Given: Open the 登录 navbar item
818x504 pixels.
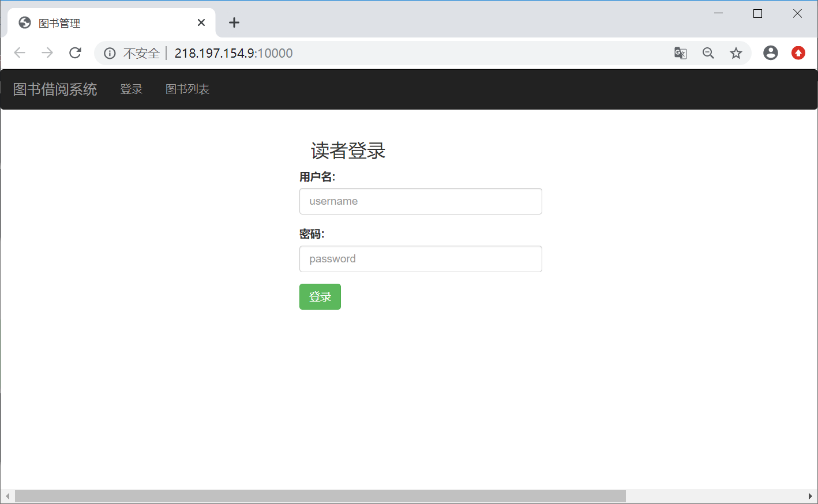Looking at the screenshot, I should coord(131,89).
